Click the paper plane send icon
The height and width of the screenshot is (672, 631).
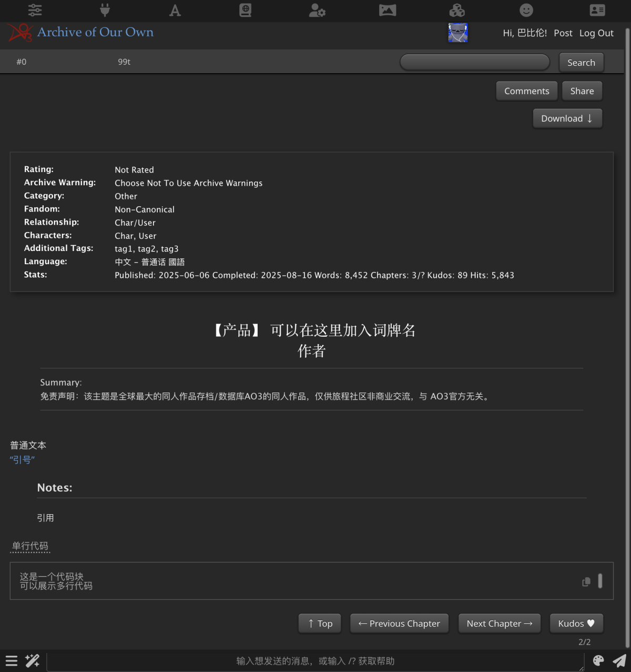pos(619,661)
